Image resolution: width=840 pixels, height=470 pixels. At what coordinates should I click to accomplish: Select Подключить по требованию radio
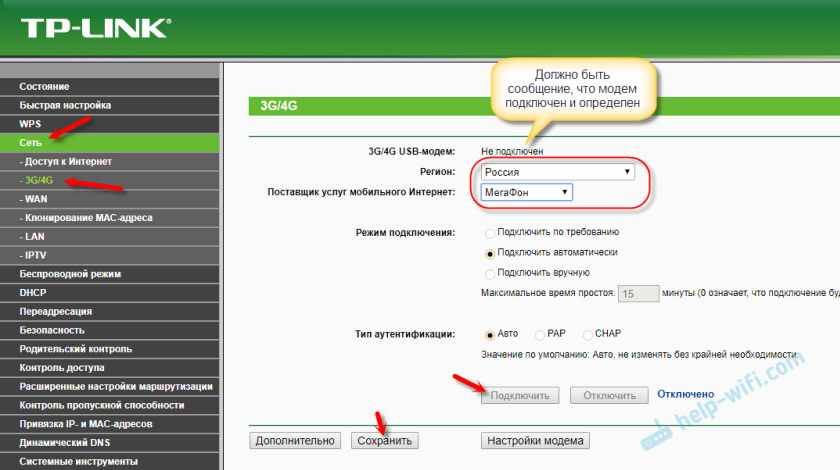[x=489, y=233]
